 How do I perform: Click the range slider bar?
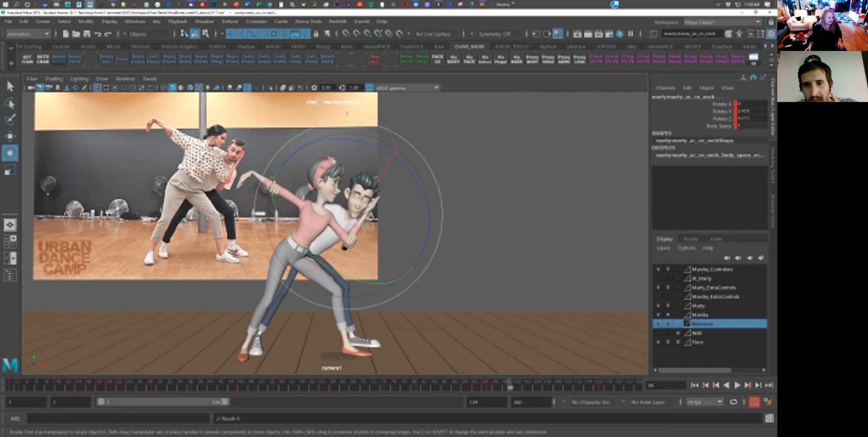(163, 402)
